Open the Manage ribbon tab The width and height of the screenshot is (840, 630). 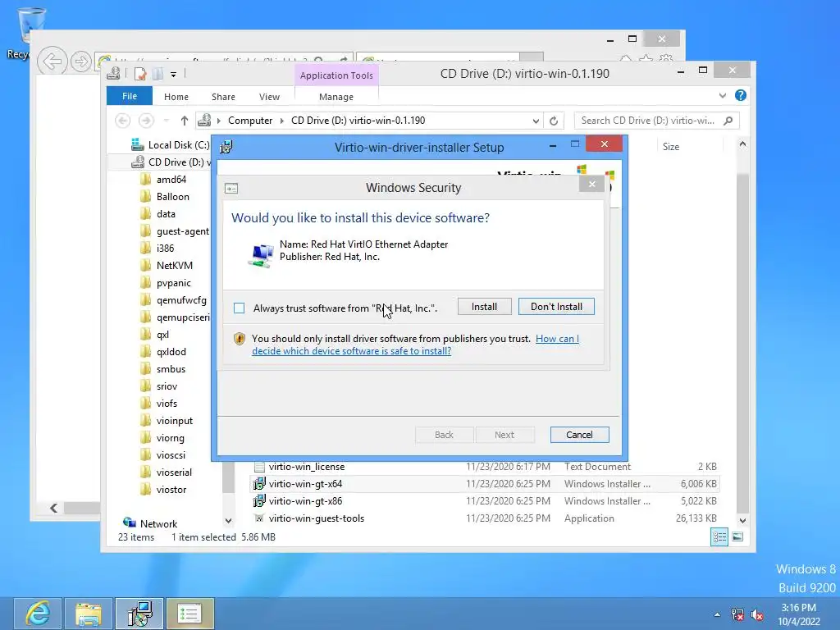click(x=336, y=97)
